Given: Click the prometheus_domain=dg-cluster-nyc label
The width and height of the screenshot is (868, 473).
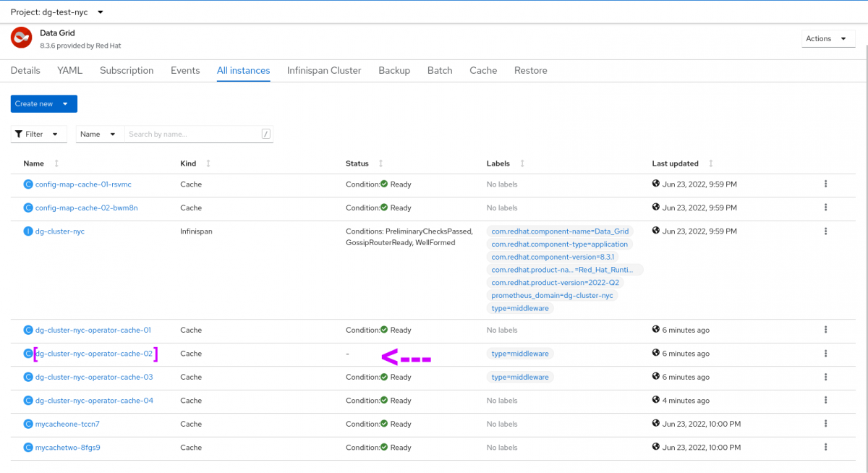Looking at the screenshot, I should 553,296.
